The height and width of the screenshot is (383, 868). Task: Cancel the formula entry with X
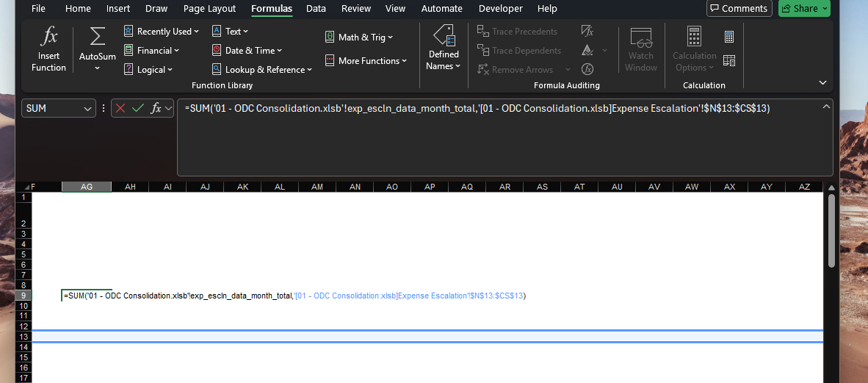pos(120,108)
